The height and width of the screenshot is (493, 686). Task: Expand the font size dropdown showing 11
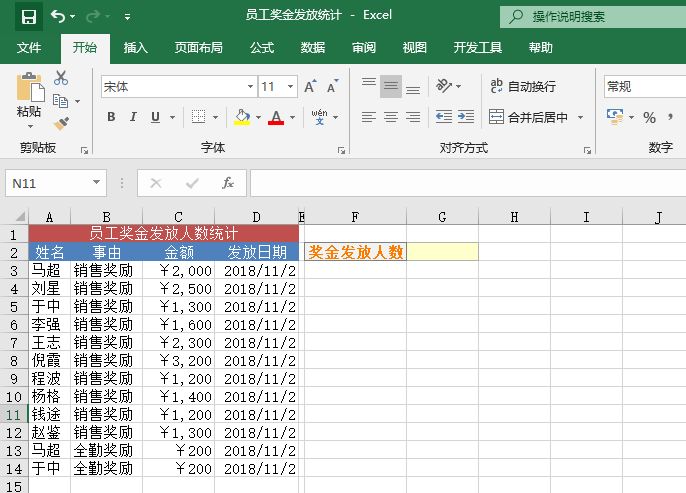[x=291, y=87]
